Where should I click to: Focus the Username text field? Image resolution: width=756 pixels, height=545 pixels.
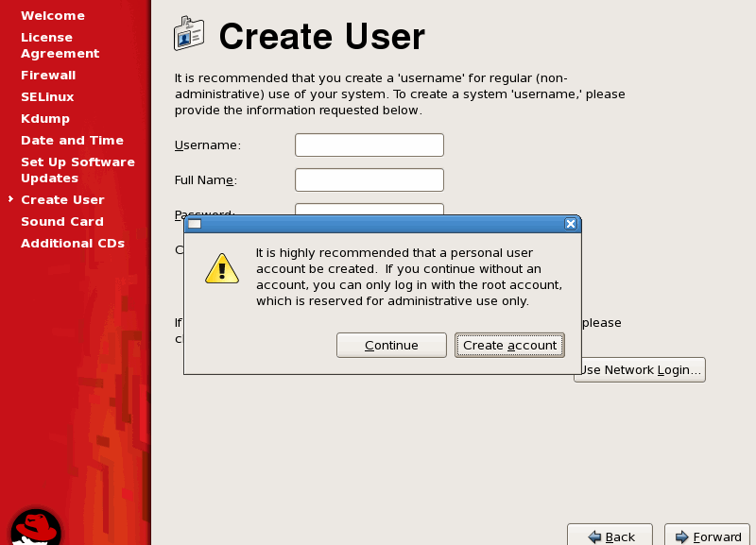click(369, 145)
